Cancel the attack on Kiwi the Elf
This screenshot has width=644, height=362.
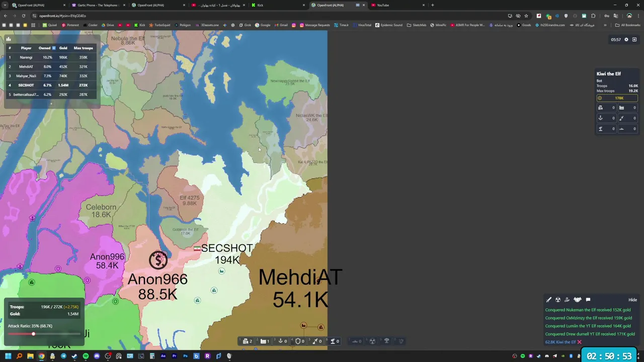coord(579,342)
